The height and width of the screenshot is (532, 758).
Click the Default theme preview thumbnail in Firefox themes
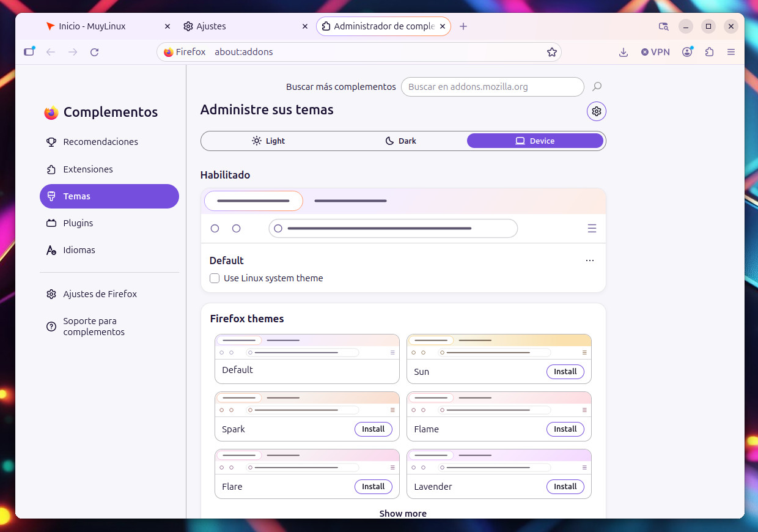pyautogui.click(x=307, y=347)
